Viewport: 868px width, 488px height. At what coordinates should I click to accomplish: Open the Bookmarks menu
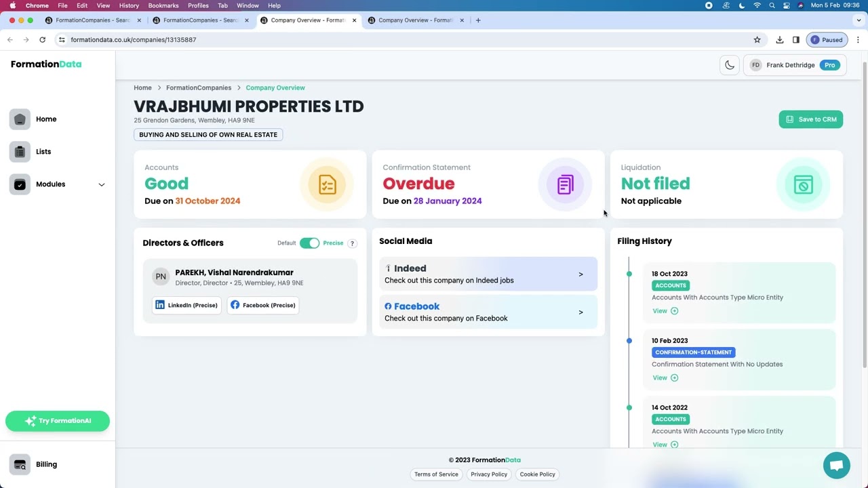pos(163,5)
